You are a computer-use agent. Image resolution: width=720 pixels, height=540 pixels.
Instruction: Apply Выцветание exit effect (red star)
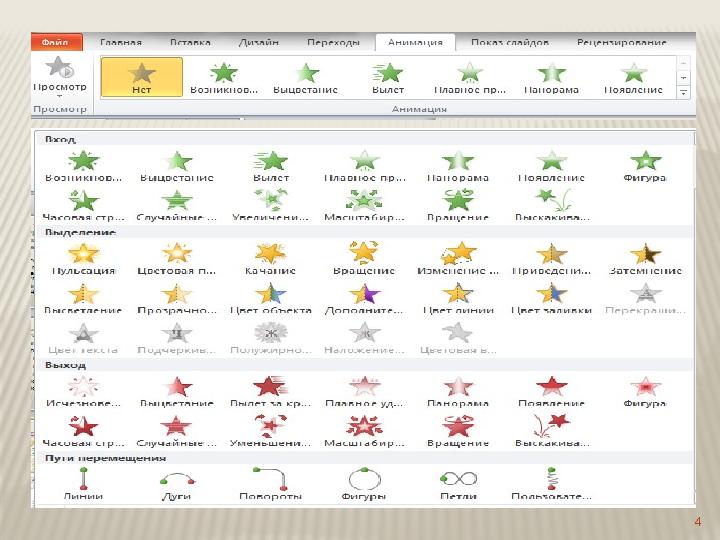point(177,392)
